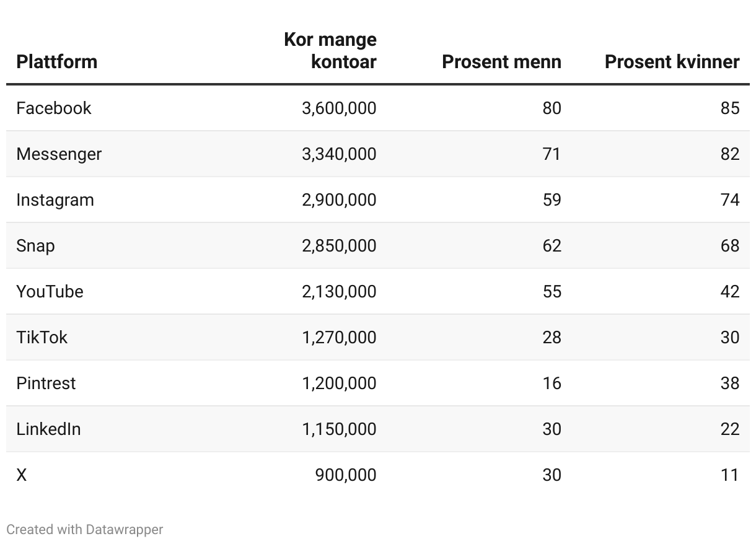This screenshot has width=756, height=544.
Task: Click the Plattform column header
Action: point(56,62)
